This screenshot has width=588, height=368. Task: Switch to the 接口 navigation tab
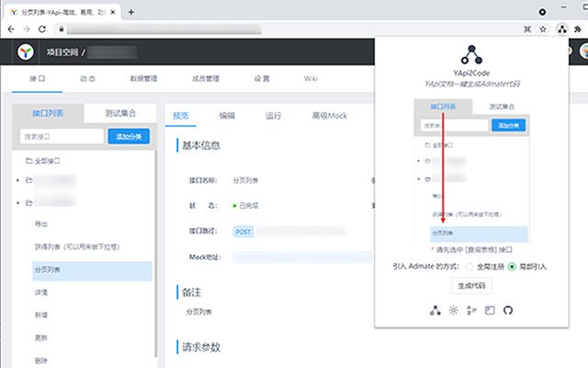[37, 78]
